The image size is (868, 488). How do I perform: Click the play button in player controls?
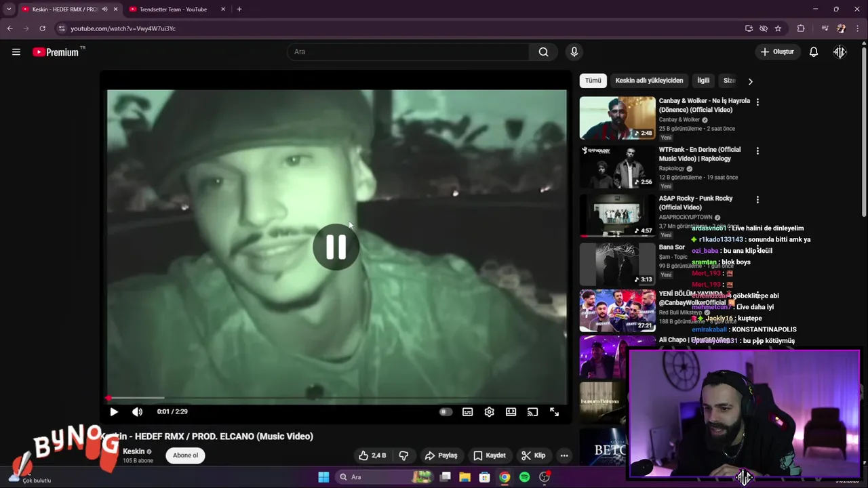(114, 411)
